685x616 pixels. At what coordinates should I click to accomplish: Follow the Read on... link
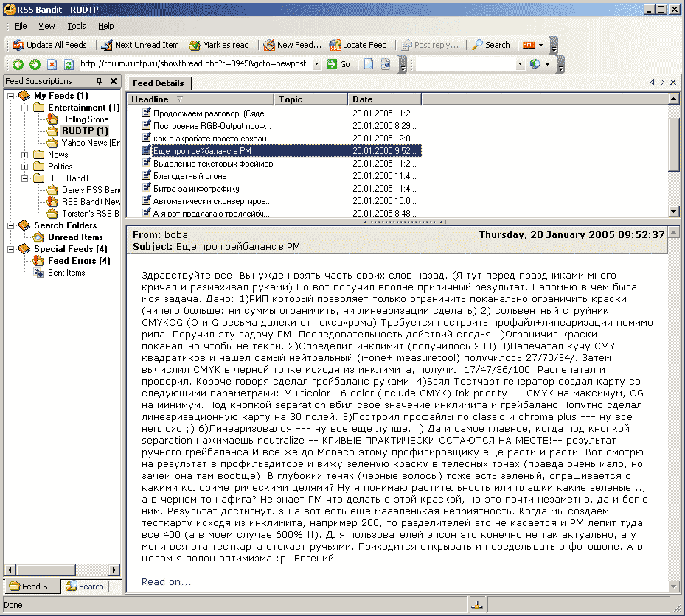pyautogui.click(x=166, y=581)
